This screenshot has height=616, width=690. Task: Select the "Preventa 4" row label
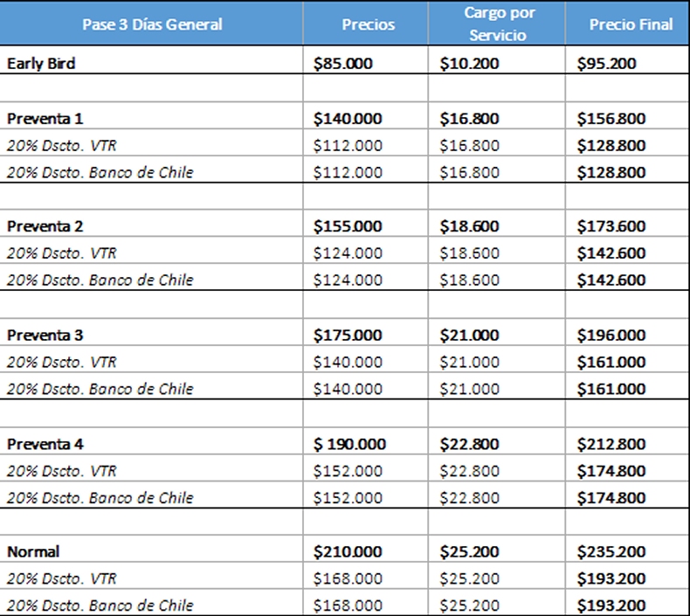point(45,444)
